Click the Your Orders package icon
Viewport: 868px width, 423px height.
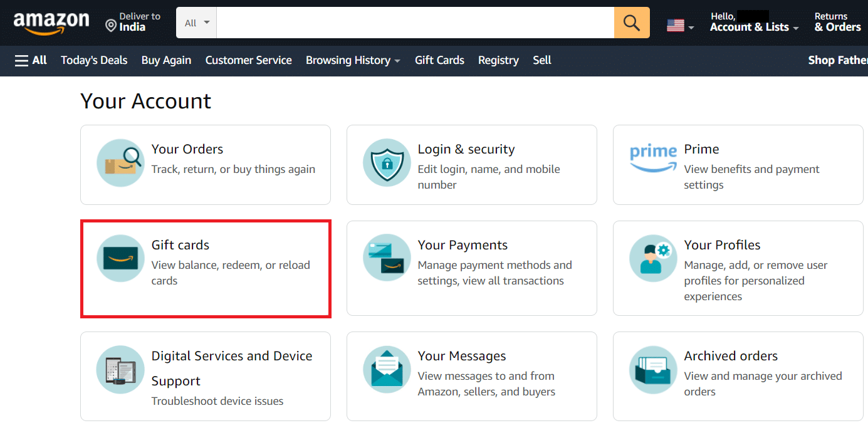pyautogui.click(x=120, y=163)
